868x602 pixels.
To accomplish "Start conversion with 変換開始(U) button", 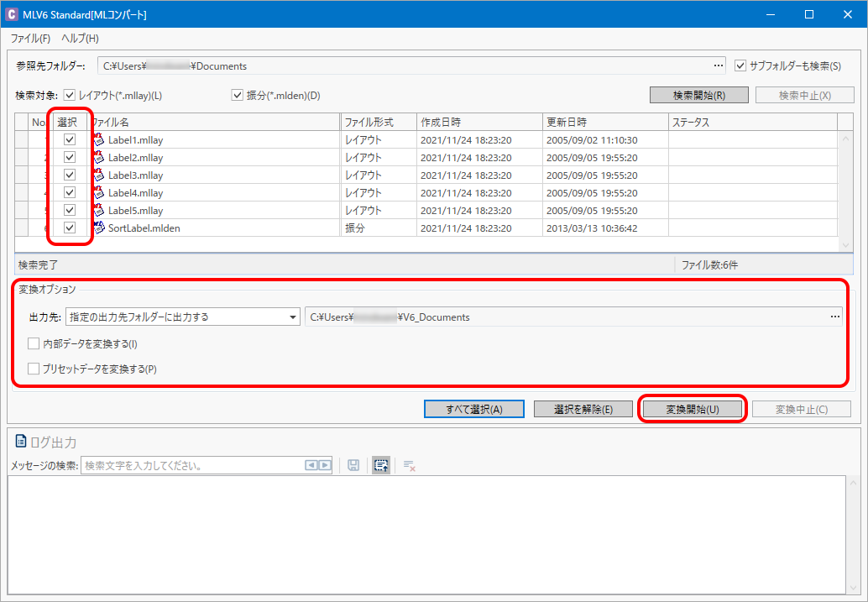I will tap(692, 409).
